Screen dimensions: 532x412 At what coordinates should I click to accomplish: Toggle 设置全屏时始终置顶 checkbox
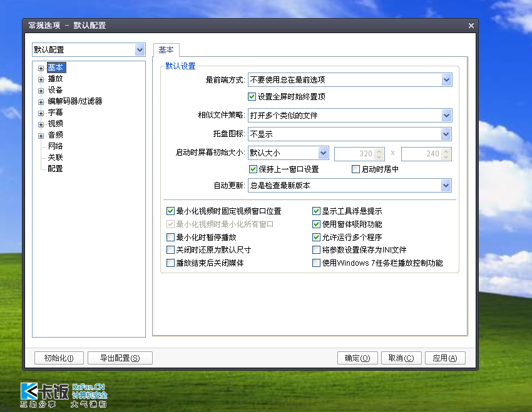[252, 96]
